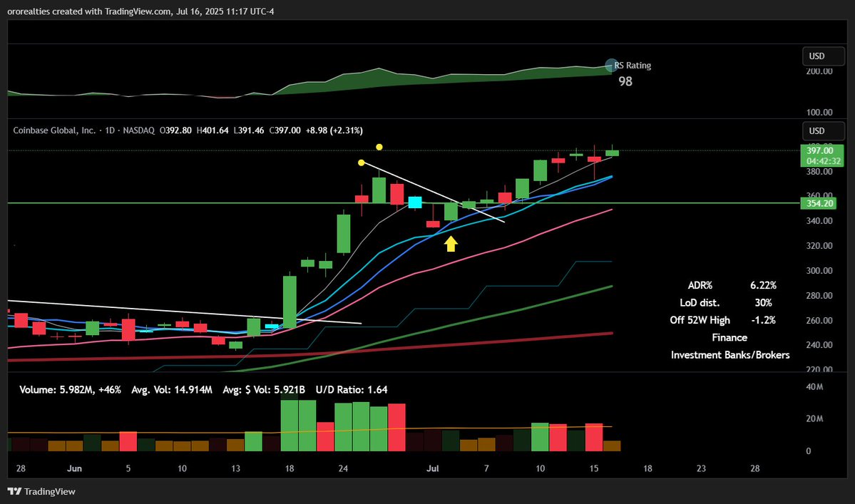Click the 'Coinbase Global, Inc.' symbol title

pyautogui.click(x=54, y=130)
